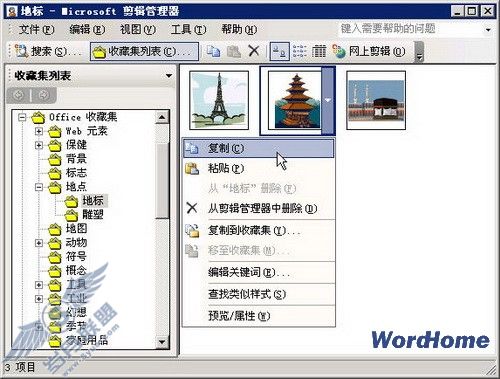Click the pagoda clip dropdown arrow bar
This screenshot has height=379, width=500.
[x=328, y=100]
